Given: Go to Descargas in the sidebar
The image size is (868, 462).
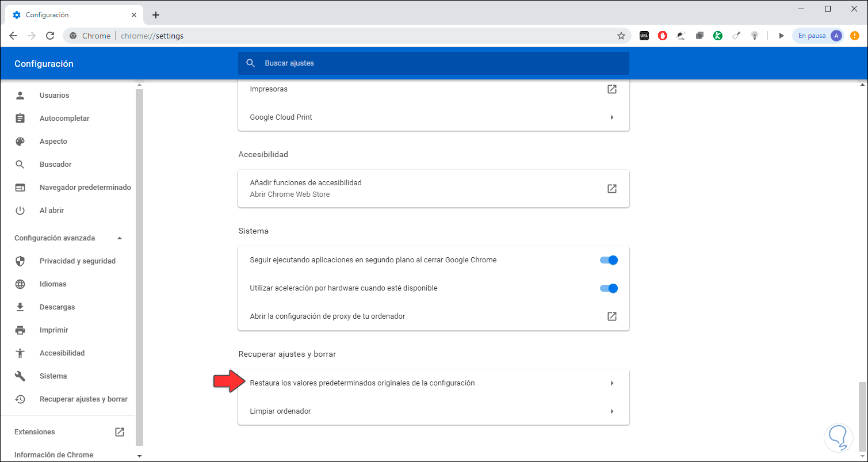Looking at the screenshot, I should [x=57, y=307].
